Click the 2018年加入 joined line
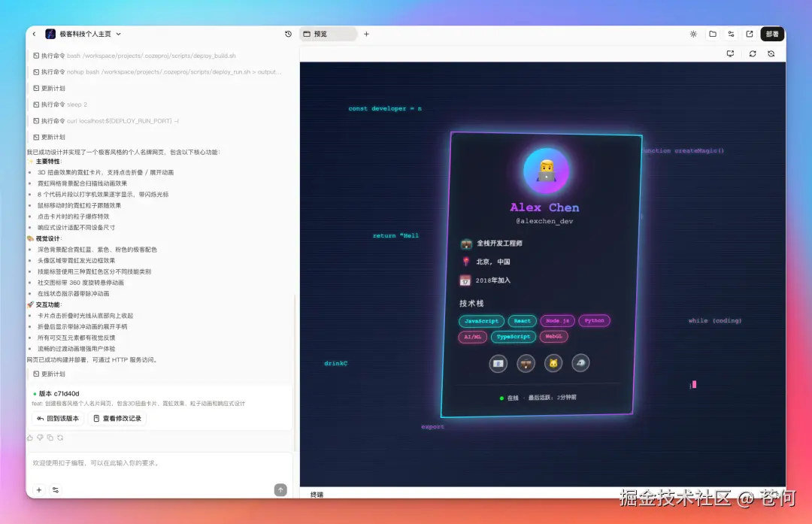The height and width of the screenshot is (524, 812). [x=485, y=280]
